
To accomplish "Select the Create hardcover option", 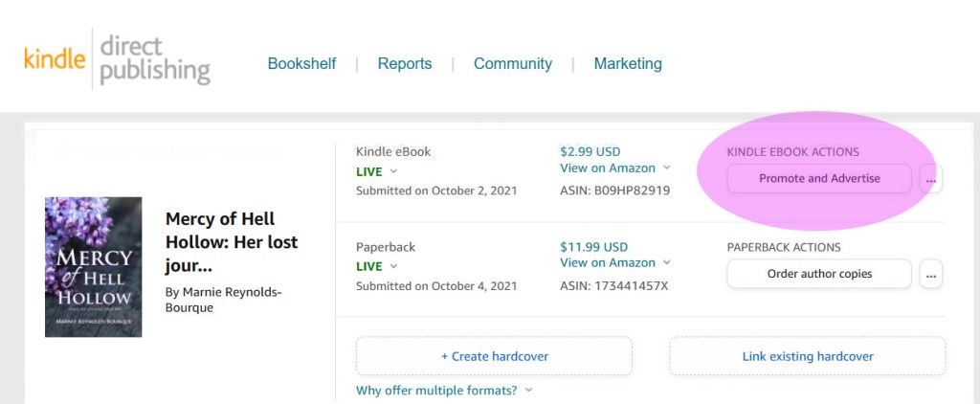I will coord(494,356).
